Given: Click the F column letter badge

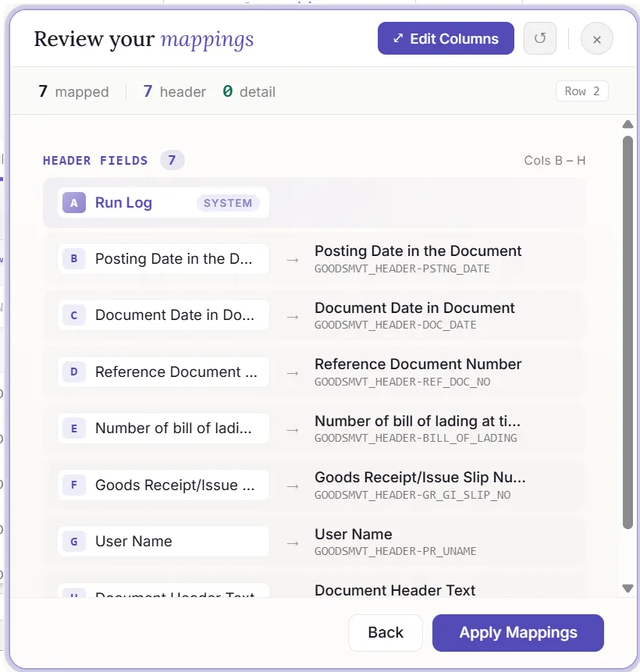Looking at the screenshot, I should (73, 485).
